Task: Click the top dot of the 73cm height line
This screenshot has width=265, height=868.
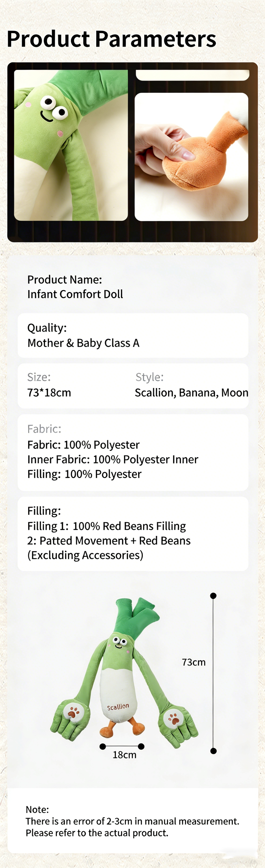Action: (x=213, y=596)
